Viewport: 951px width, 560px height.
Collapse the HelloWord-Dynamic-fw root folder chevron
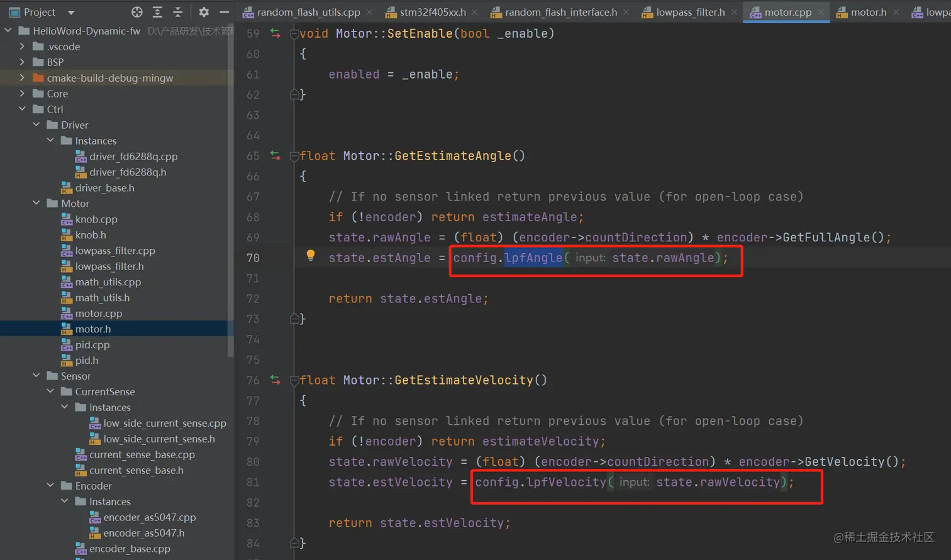click(8, 30)
